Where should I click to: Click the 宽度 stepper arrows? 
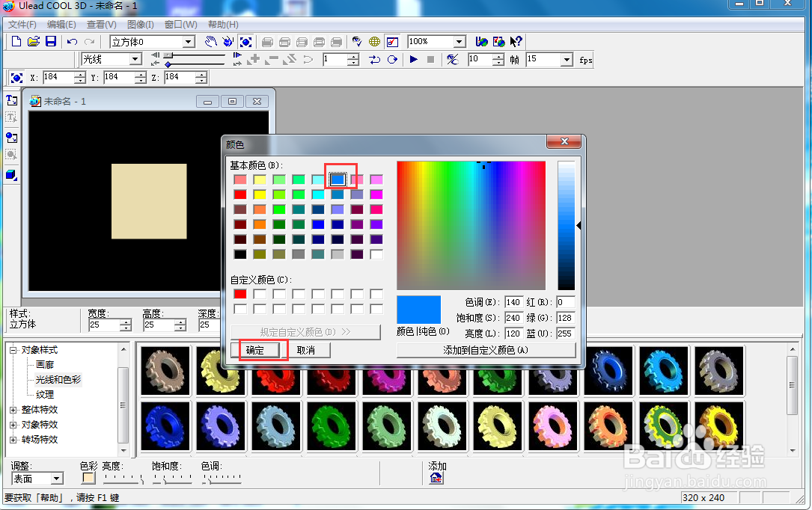126,325
